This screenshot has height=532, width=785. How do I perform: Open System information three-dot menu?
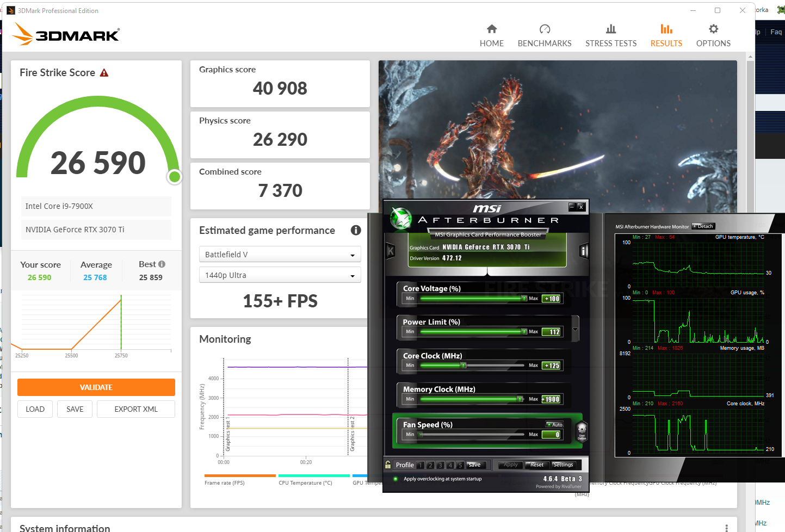(x=726, y=528)
